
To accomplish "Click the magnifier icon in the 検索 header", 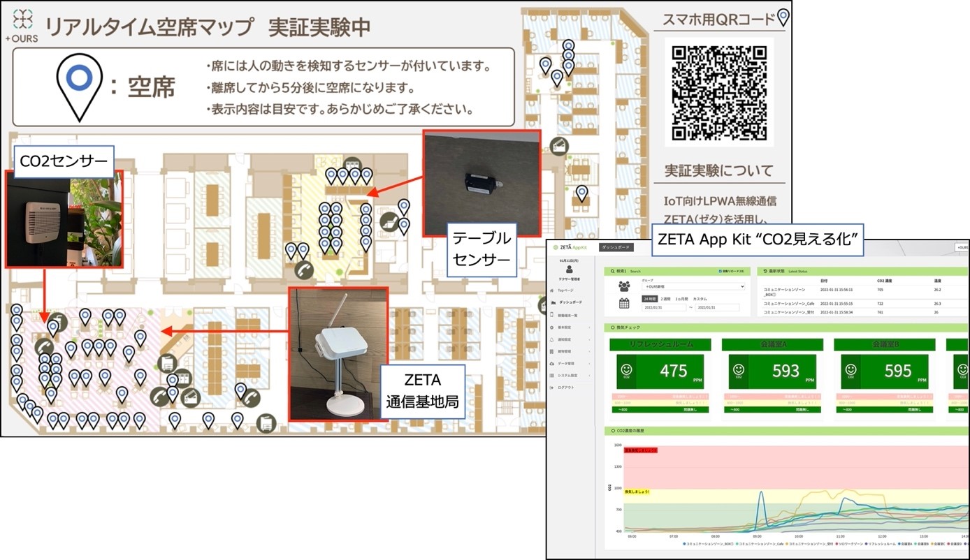I will tap(612, 271).
